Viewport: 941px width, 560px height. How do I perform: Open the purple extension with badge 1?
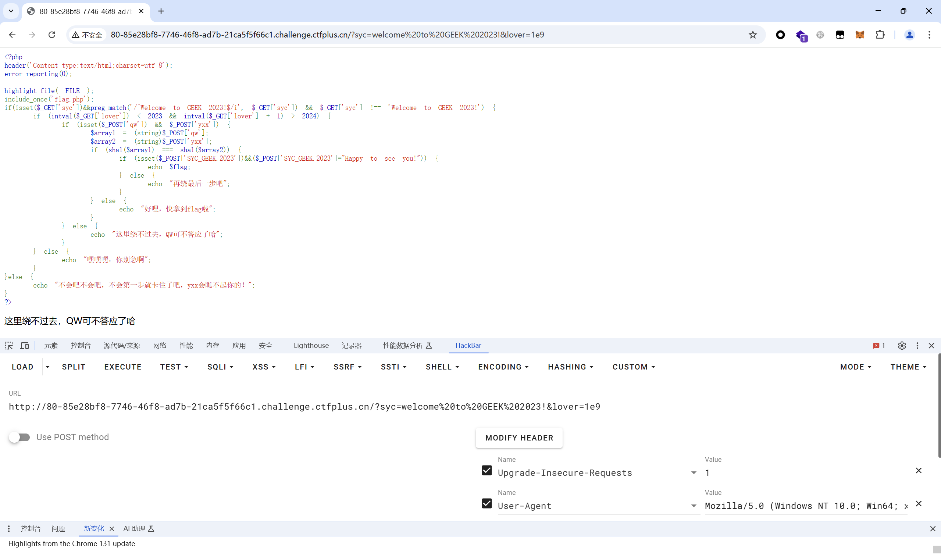coord(801,35)
